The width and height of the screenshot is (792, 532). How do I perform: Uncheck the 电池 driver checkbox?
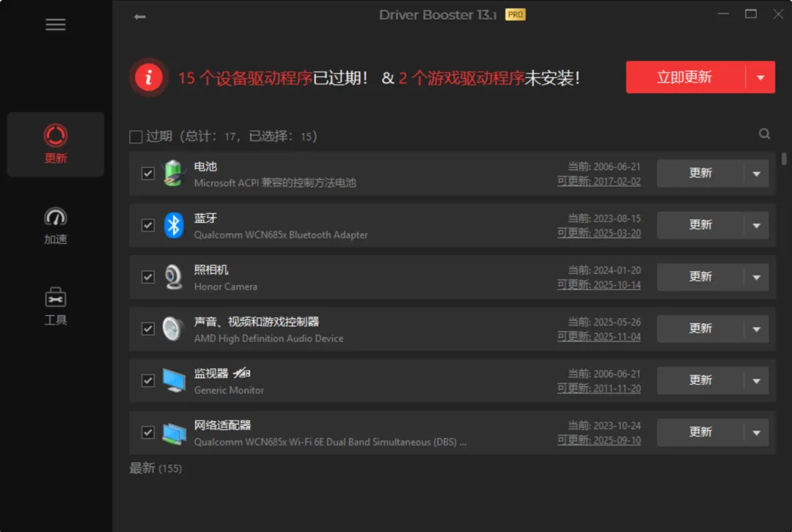click(x=148, y=174)
